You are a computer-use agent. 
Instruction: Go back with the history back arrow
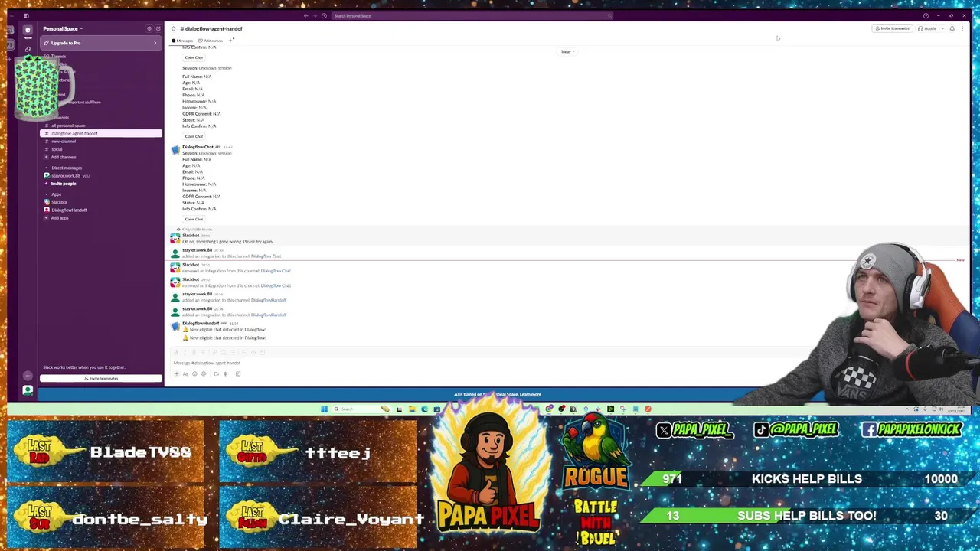305,15
